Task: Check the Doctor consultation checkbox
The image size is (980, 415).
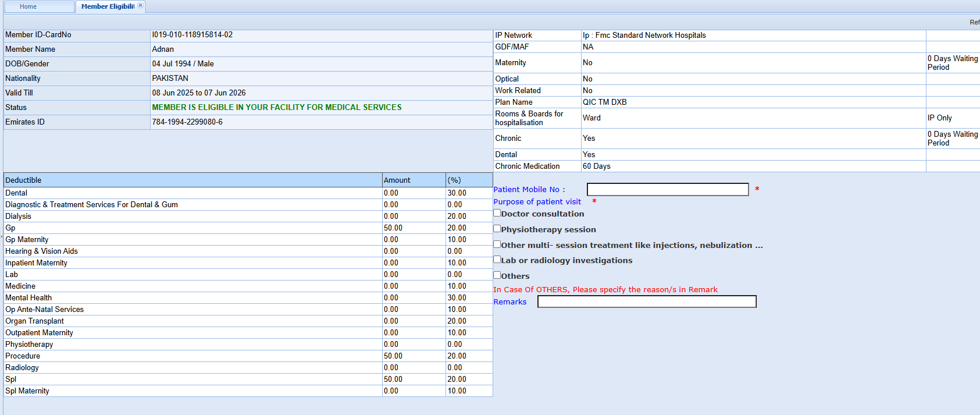Action: [x=497, y=213]
